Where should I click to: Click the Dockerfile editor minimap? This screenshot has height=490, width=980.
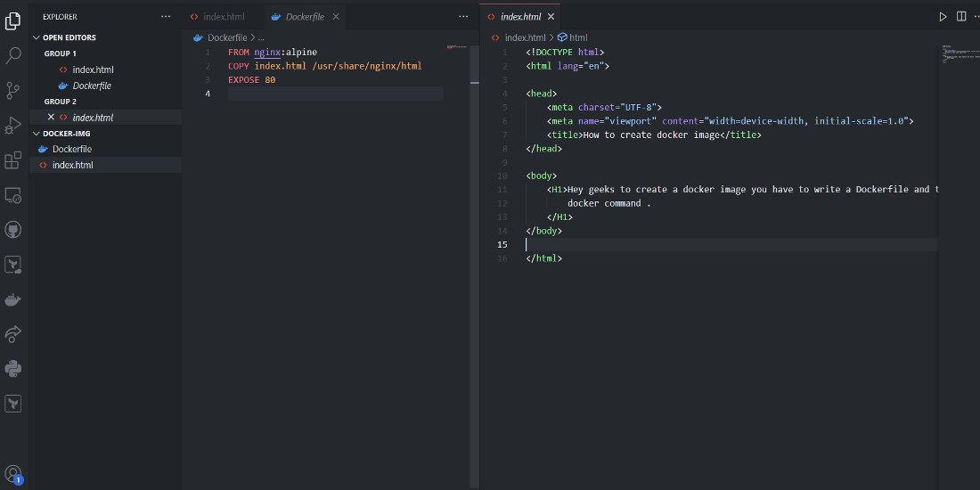(x=458, y=47)
